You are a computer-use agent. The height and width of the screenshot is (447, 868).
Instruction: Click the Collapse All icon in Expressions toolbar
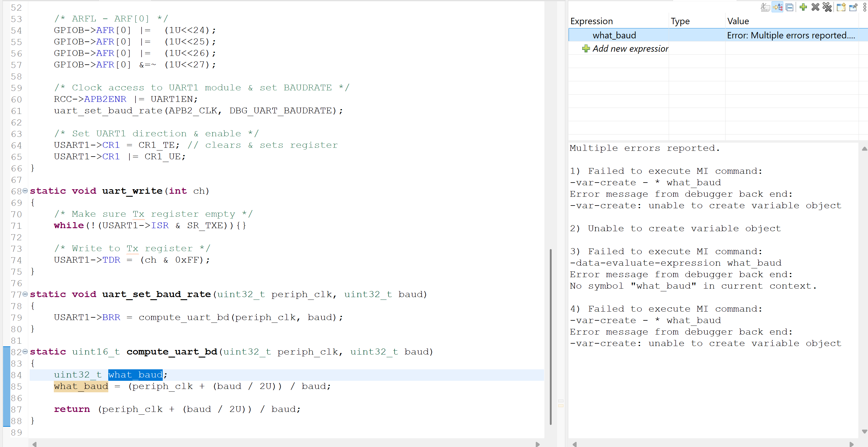click(x=790, y=7)
